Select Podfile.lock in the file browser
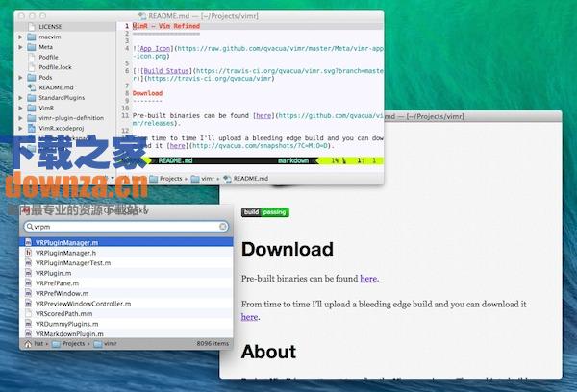Image resolution: width=577 pixels, height=392 pixels. [55, 67]
